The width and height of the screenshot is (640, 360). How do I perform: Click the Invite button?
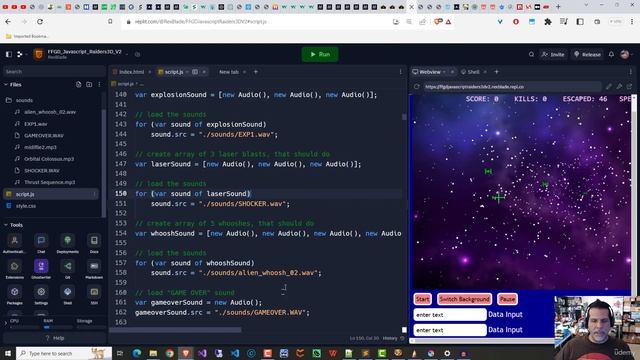(x=553, y=54)
